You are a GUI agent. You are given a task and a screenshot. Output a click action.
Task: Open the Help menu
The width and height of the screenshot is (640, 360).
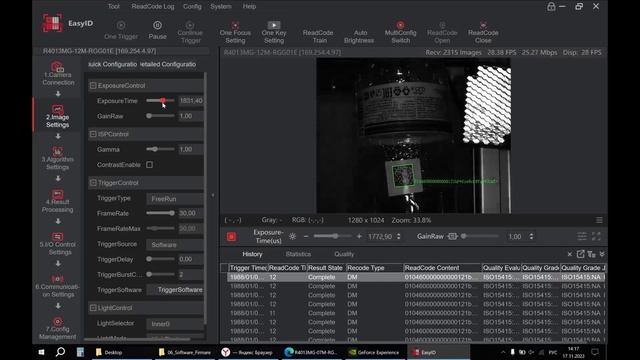[x=249, y=7]
